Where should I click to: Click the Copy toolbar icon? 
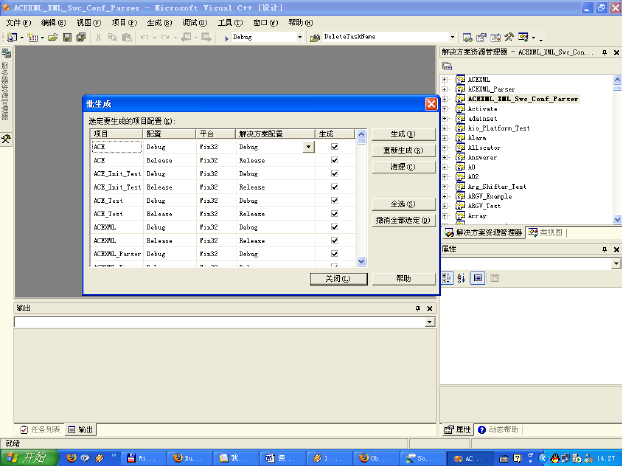point(112,37)
